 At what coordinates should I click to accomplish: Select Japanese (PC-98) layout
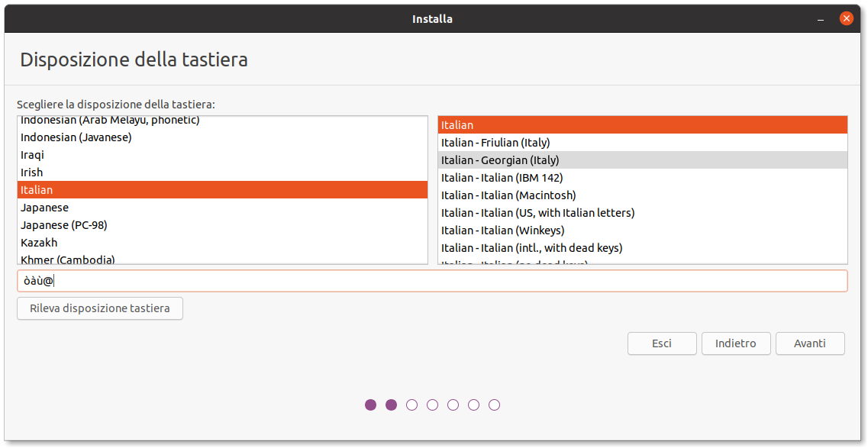pos(63,225)
